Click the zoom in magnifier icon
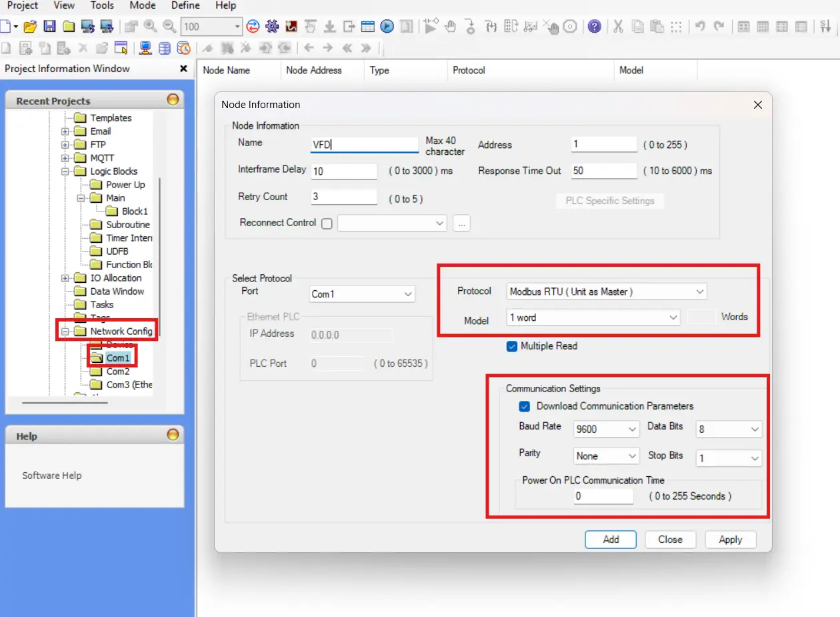This screenshot has height=617, width=840. point(150,27)
